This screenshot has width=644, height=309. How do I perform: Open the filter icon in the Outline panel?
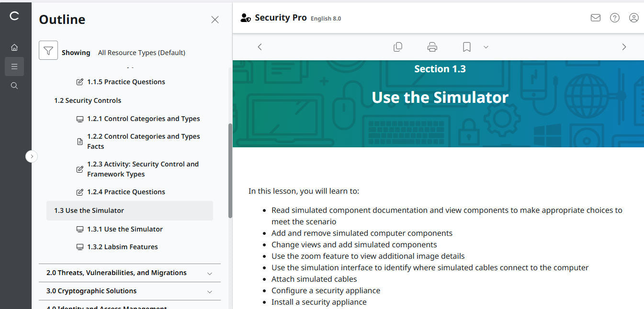[48, 52]
